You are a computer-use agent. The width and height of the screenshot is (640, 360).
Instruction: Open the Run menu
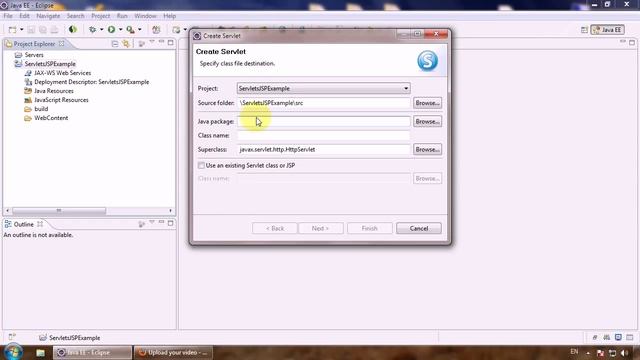pyautogui.click(x=122, y=16)
